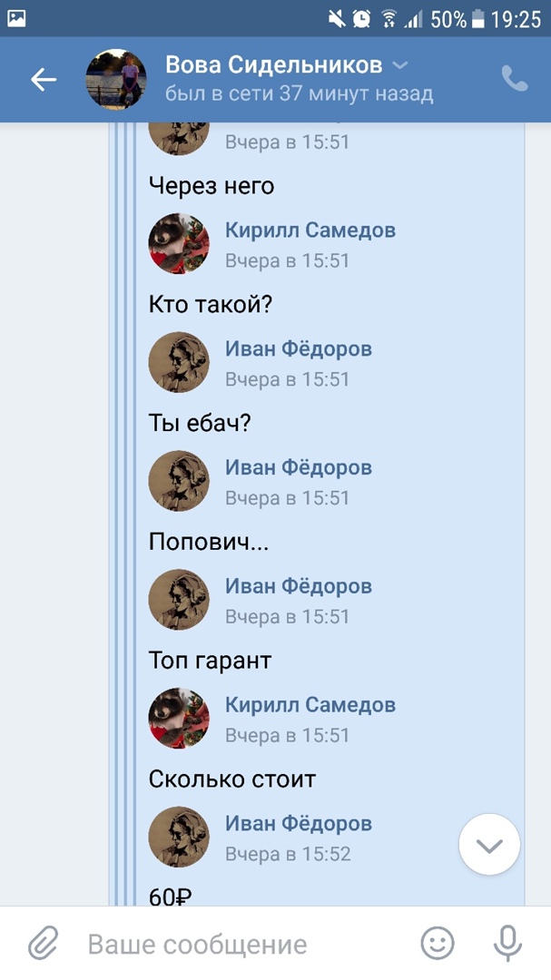Screen dimensions: 551x980
Task: Open the attachment paperclip icon
Action: (x=44, y=943)
